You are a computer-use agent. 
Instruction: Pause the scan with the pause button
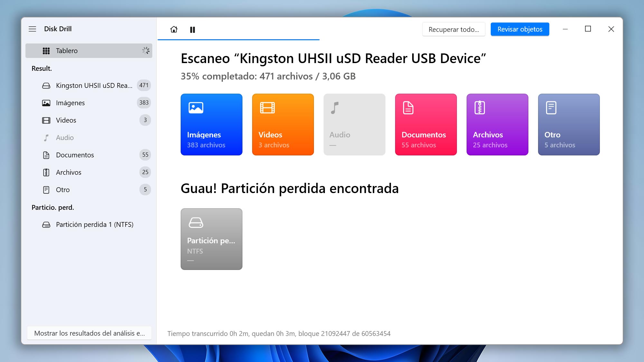pyautogui.click(x=193, y=30)
